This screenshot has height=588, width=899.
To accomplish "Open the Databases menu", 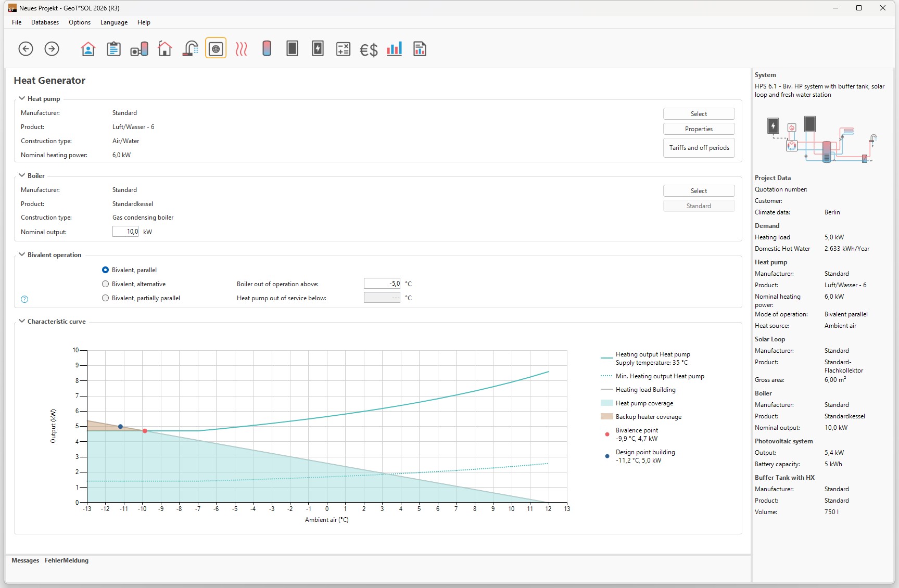I will coord(45,22).
